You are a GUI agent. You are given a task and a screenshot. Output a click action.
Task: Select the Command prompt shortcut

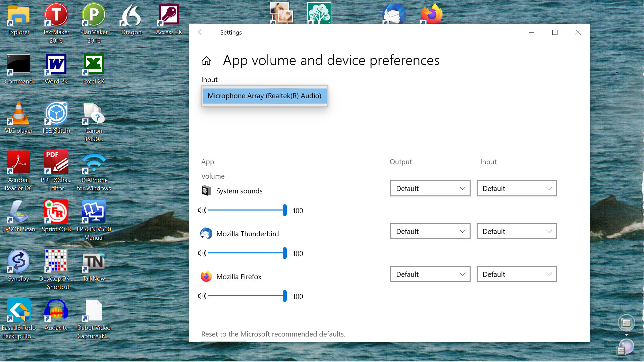coord(19,69)
